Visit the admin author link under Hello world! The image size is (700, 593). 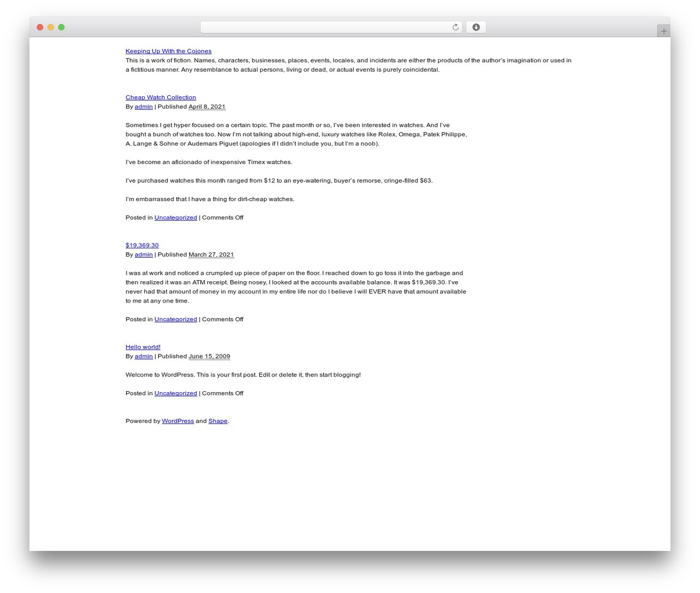click(x=144, y=356)
